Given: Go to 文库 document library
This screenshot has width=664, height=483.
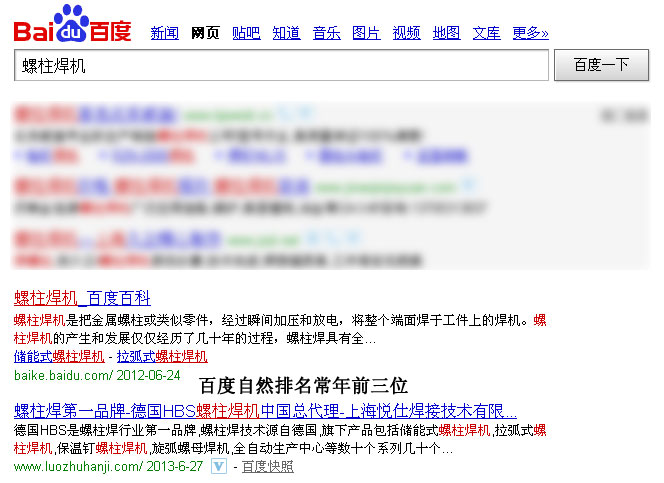Looking at the screenshot, I should [486, 33].
